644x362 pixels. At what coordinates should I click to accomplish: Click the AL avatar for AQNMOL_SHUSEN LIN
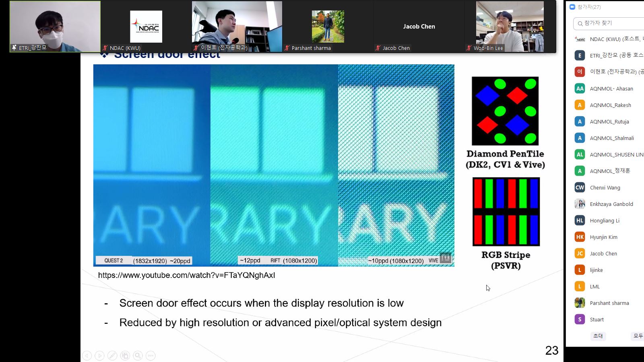pyautogui.click(x=580, y=154)
